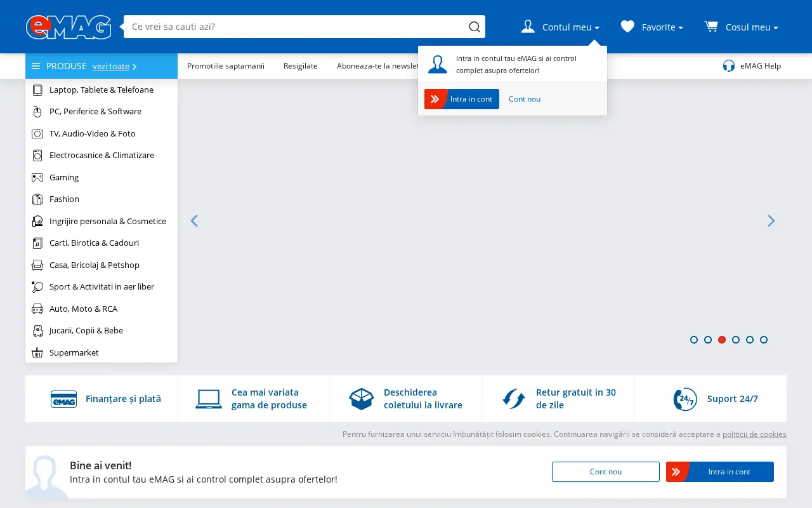Open Resigilate menu item
Viewport: 812px width, 508px height.
click(x=301, y=66)
